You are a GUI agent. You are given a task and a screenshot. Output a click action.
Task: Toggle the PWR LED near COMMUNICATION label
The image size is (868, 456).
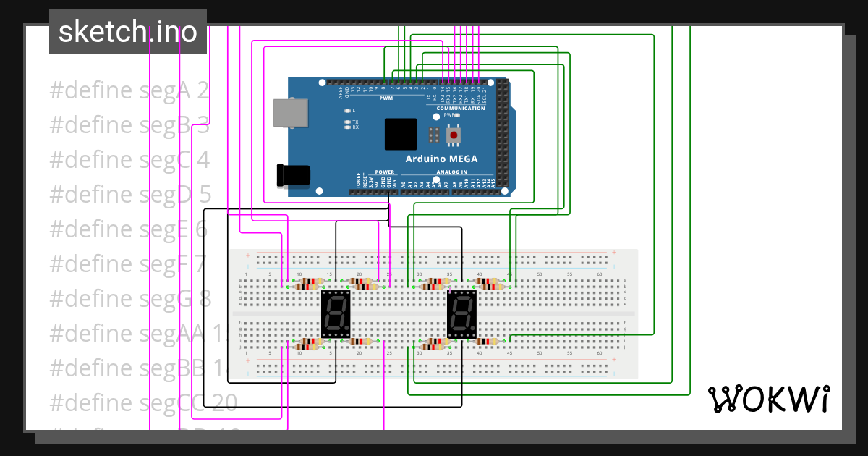tap(458, 114)
